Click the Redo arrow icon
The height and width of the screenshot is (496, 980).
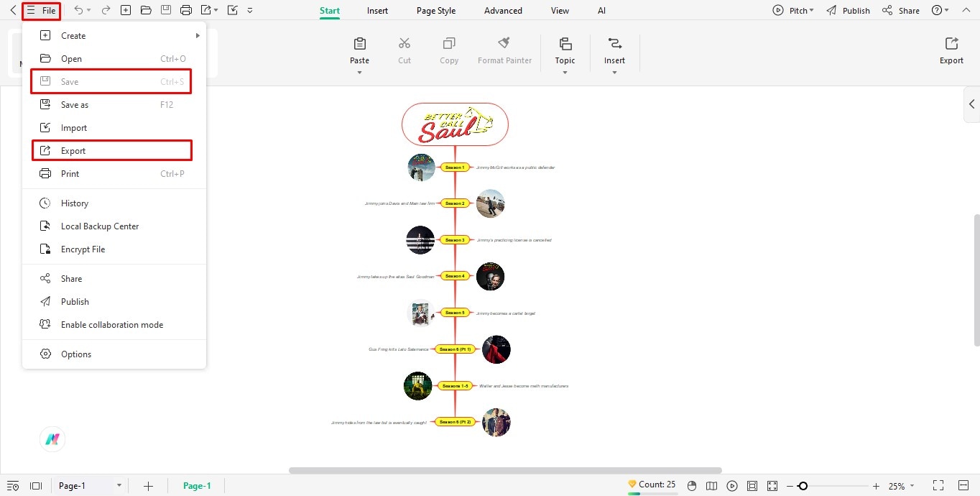[x=106, y=10]
